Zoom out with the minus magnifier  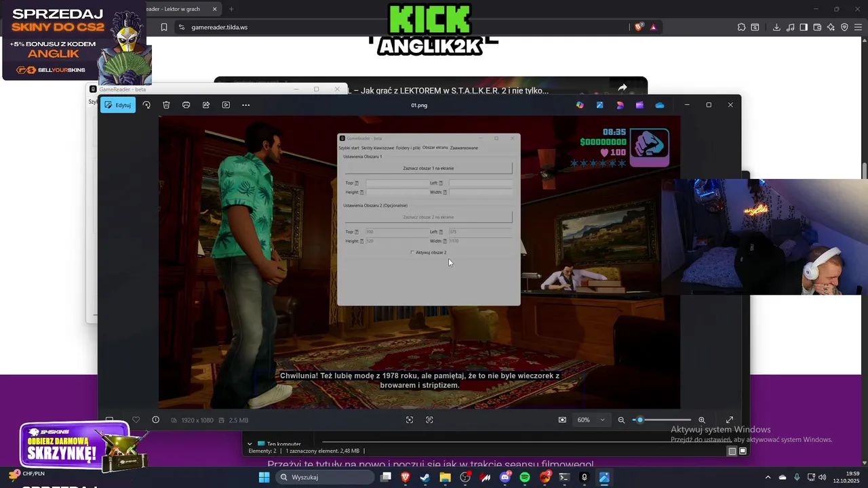pyautogui.click(x=621, y=420)
